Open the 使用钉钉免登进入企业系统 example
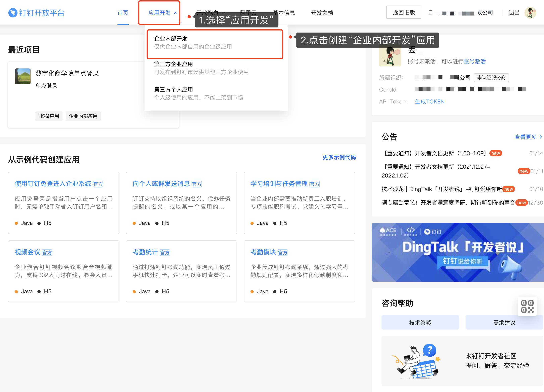 (53, 184)
